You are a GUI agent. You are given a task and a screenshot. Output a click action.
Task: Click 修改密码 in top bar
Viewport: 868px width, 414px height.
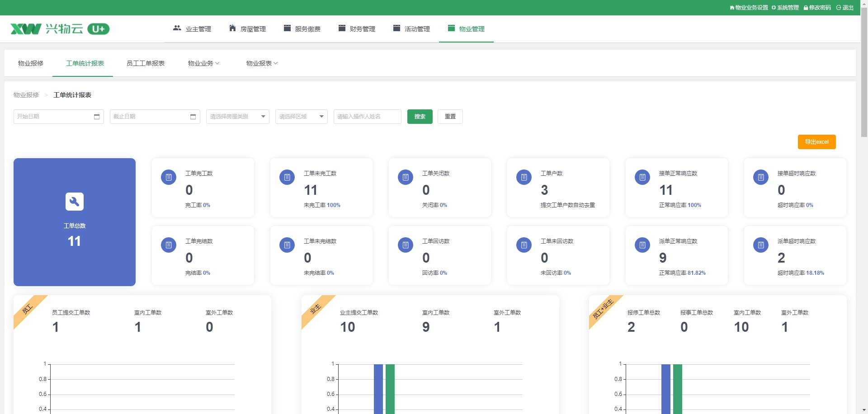tap(817, 8)
